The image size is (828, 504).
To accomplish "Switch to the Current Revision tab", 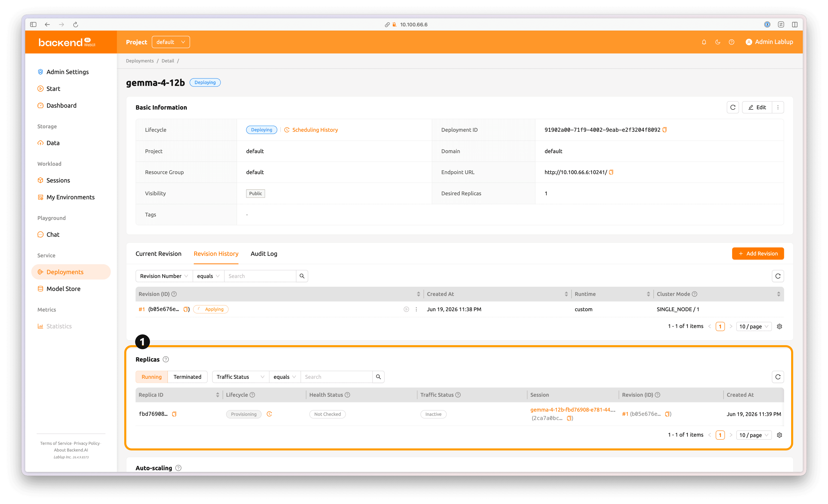I will (158, 254).
